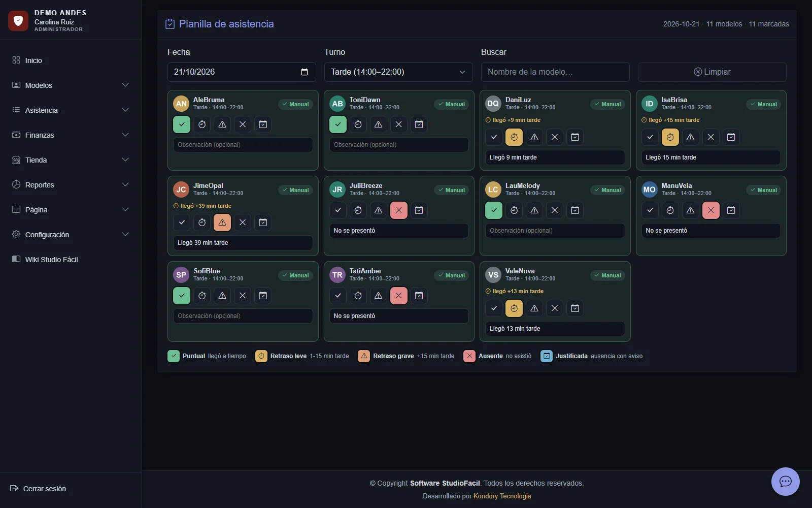The width and height of the screenshot is (812, 508).
Task: Open the Tienda sidebar section
Action: 71,160
